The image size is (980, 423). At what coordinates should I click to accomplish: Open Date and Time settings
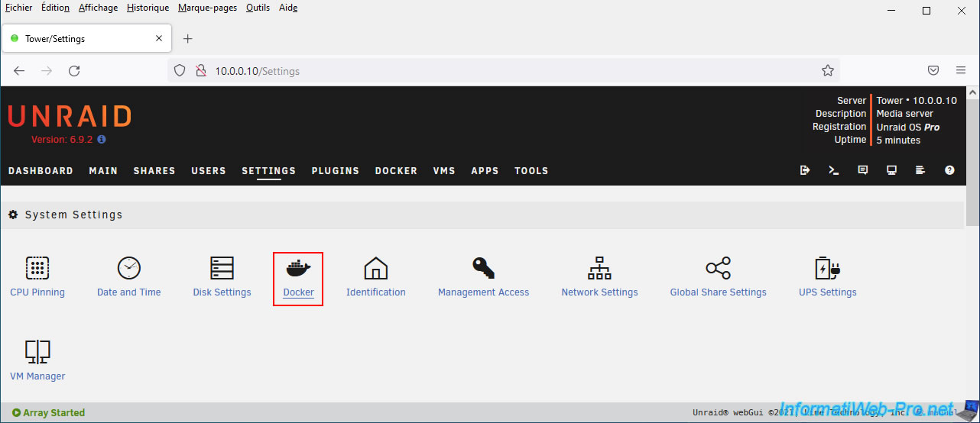pos(128,269)
